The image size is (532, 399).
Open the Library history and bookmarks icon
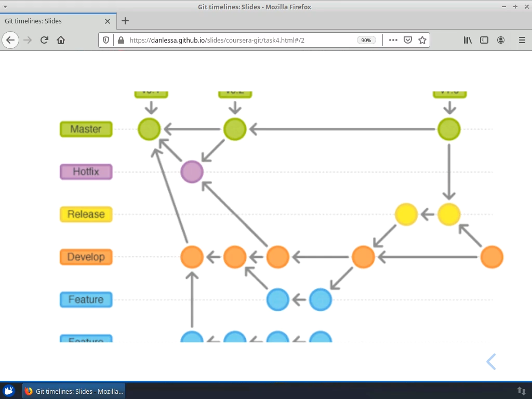click(x=468, y=40)
